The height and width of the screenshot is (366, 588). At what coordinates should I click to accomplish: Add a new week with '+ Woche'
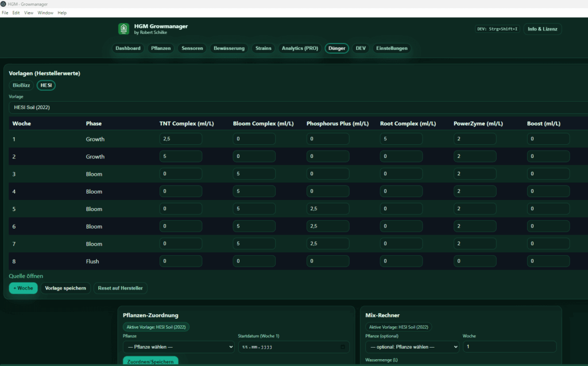[23, 288]
